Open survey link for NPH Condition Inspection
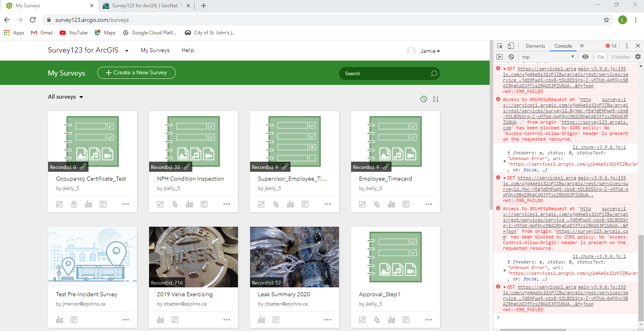Screen dimensions: 644x331 tap(187, 167)
